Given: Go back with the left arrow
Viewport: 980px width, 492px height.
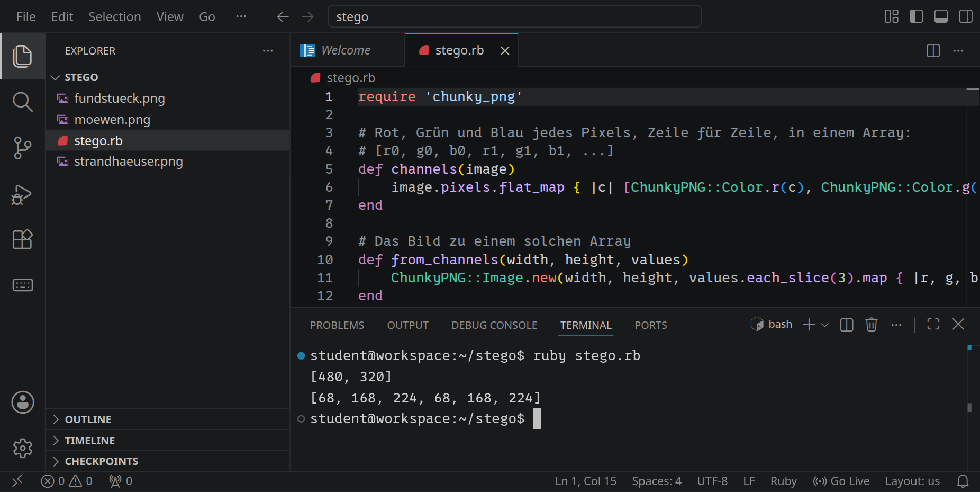Looking at the screenshot, I should (x=283, y=17).
